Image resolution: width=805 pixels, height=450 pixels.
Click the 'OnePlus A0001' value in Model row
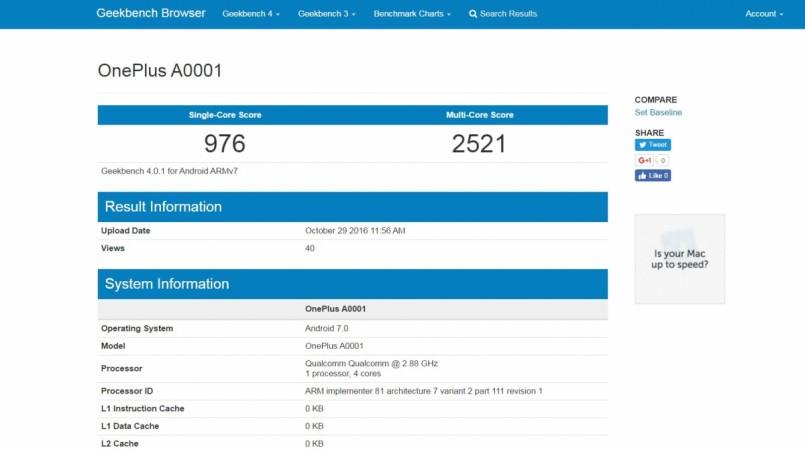334,346
